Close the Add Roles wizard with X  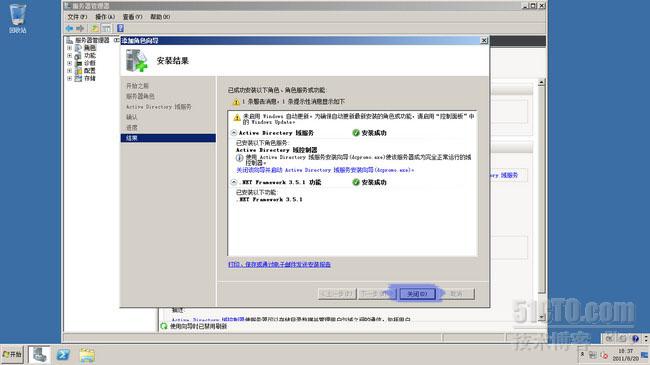(x=484, y=40)
